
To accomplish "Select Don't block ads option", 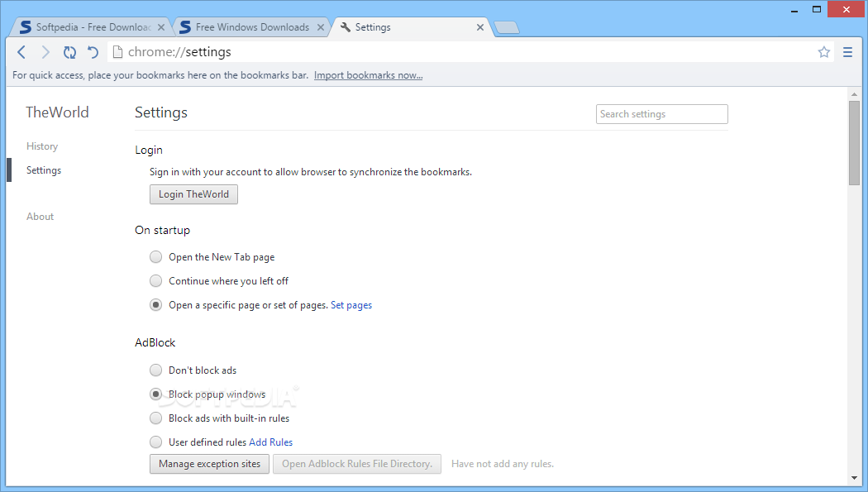I will [156, 370].
